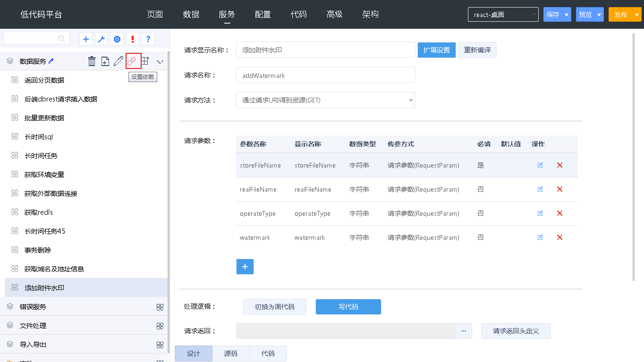Open the react-桌面 project dropdown
Viewport: 644px width, 362px height.
[x=503, y=15]
